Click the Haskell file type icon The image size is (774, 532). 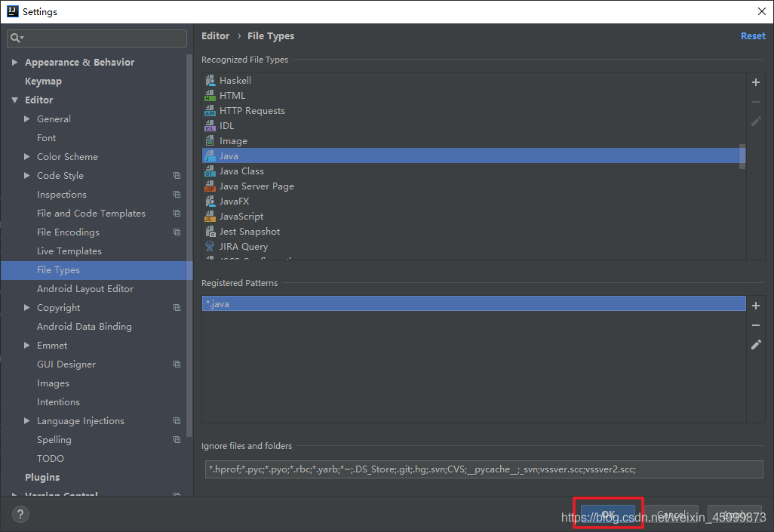click(210, 81)
